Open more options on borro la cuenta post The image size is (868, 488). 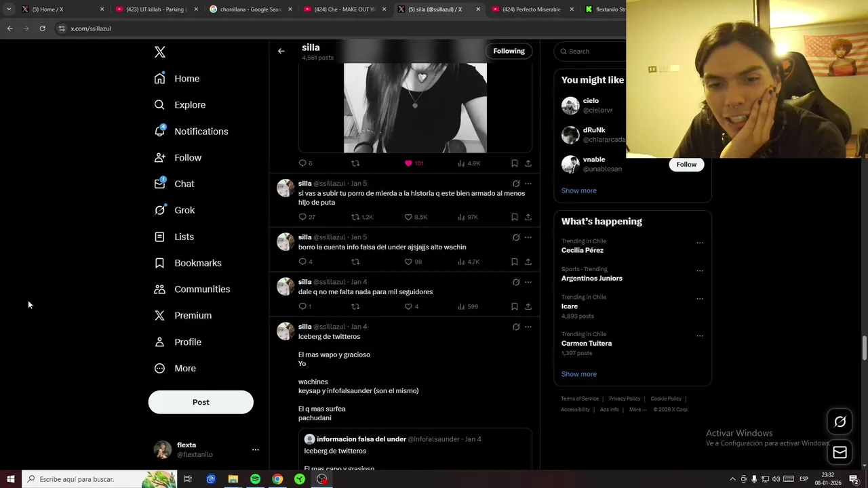[x=528, y=237]
